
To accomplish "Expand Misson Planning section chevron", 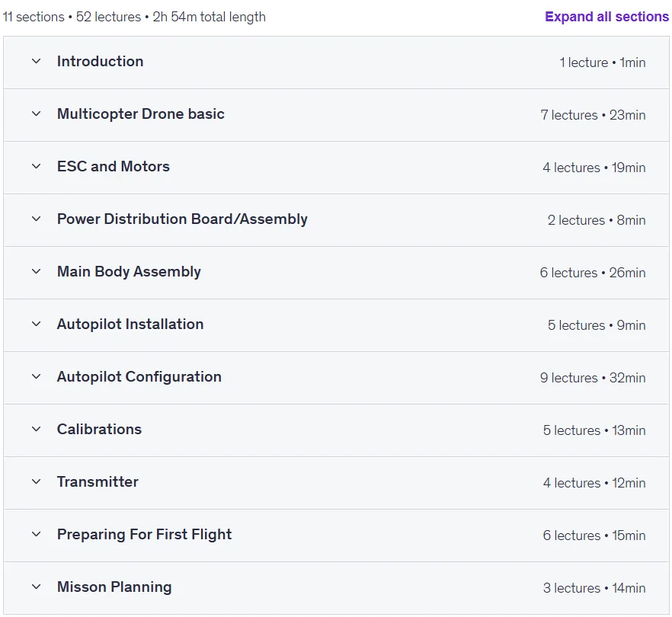I will pyautogui.click(x=37, y=587).
